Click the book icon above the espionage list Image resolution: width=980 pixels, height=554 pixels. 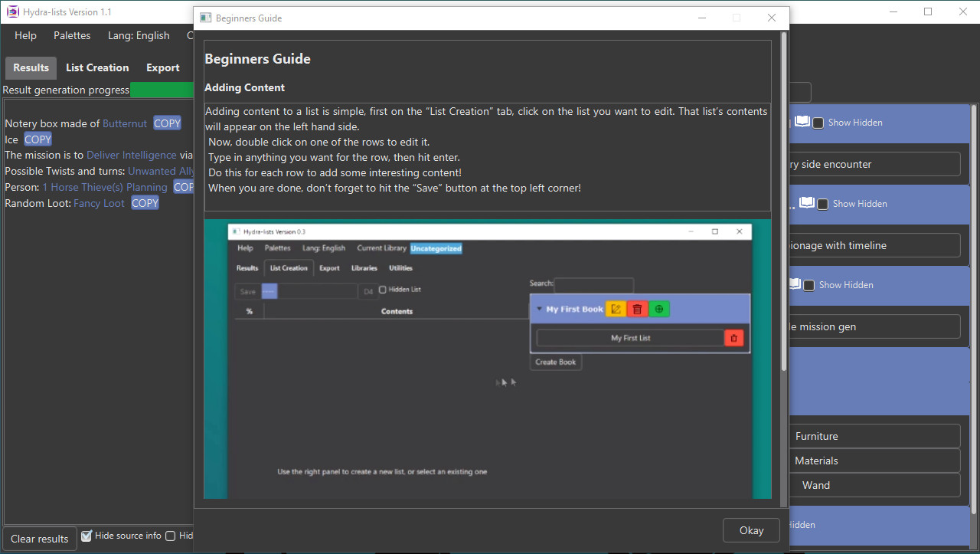tap(807, 202)
